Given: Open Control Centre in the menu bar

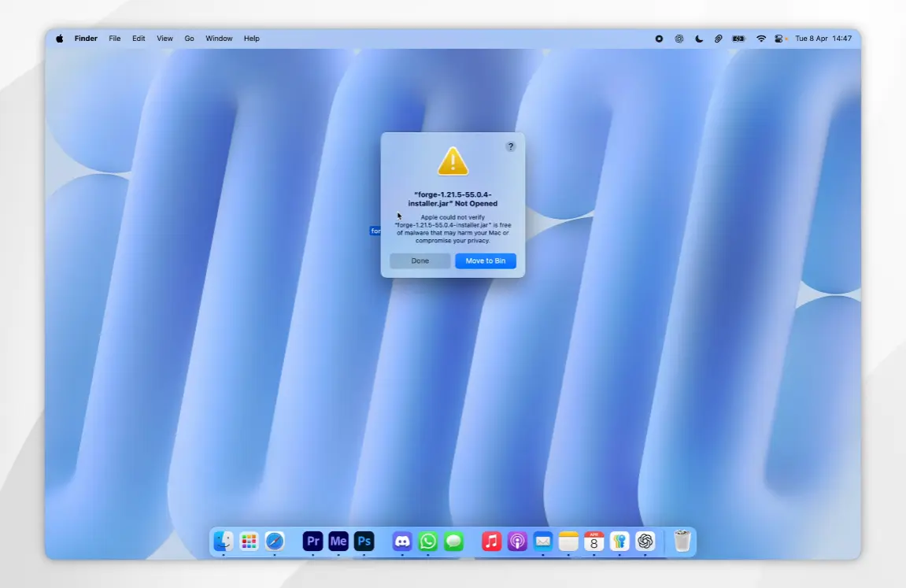Looking at the screenshot, I should pos(780,39).
